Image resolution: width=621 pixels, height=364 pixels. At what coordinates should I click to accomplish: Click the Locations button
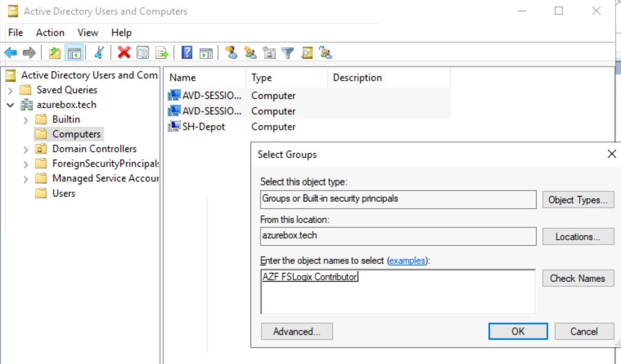point(578,236)
